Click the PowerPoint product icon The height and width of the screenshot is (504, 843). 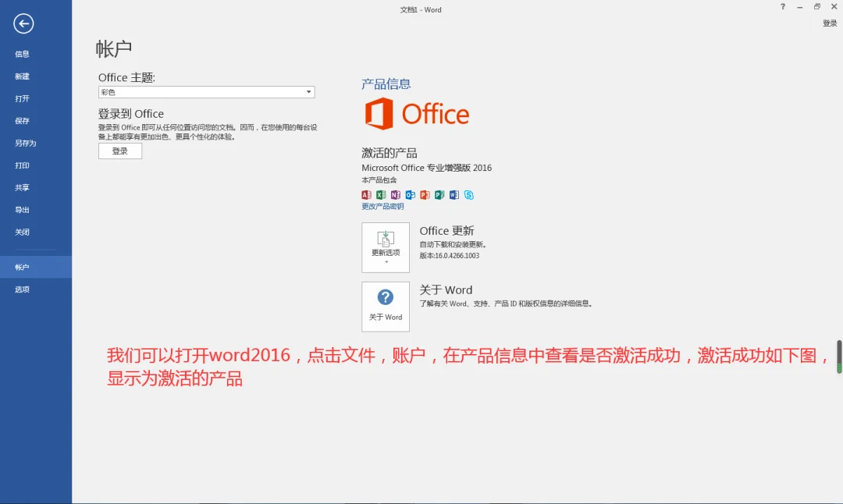425,194
